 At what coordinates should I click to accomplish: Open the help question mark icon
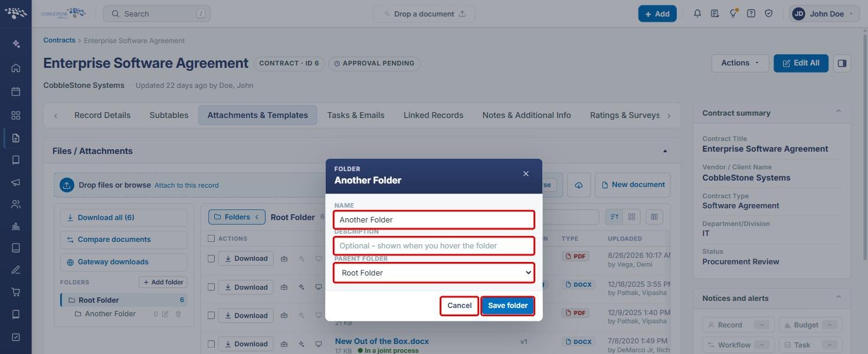pos(751,14)
